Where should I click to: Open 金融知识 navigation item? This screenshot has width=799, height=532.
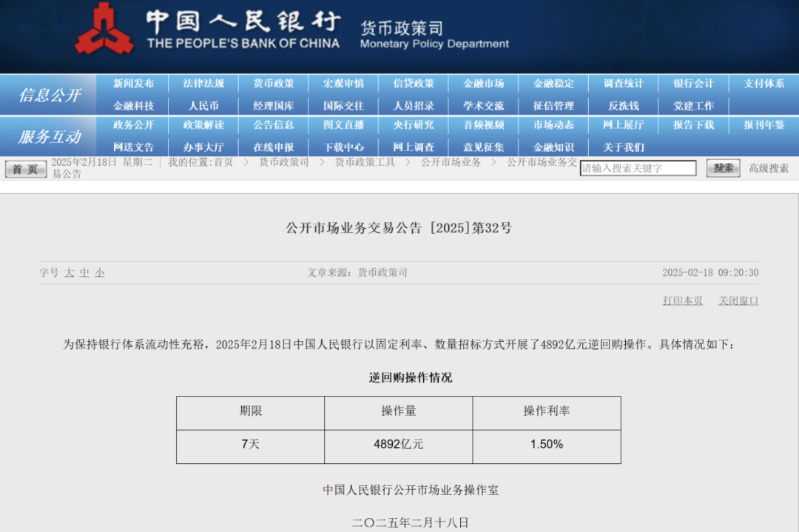point(553,147)
